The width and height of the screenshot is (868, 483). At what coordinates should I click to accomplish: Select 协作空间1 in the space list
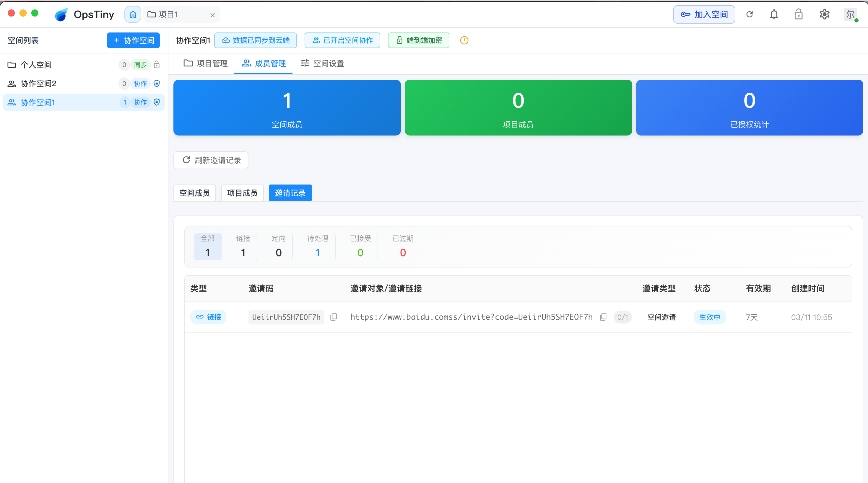(x=84, y=102)
